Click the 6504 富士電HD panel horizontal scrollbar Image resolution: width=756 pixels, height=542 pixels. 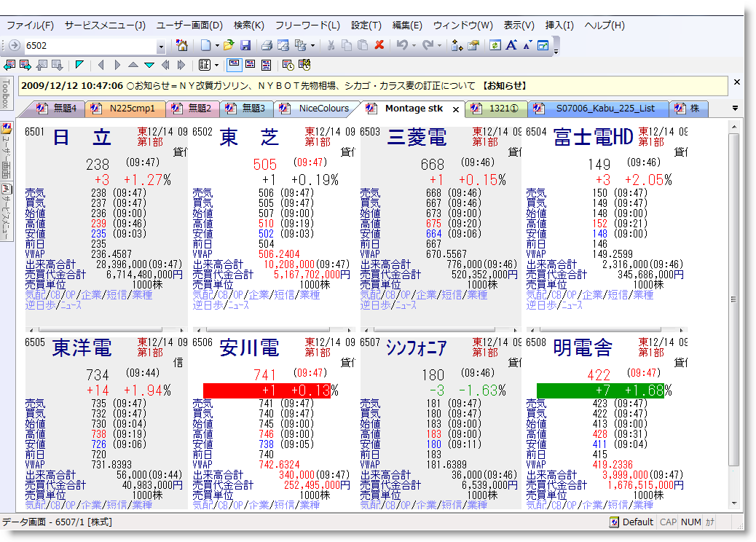(x=607, y=330)
